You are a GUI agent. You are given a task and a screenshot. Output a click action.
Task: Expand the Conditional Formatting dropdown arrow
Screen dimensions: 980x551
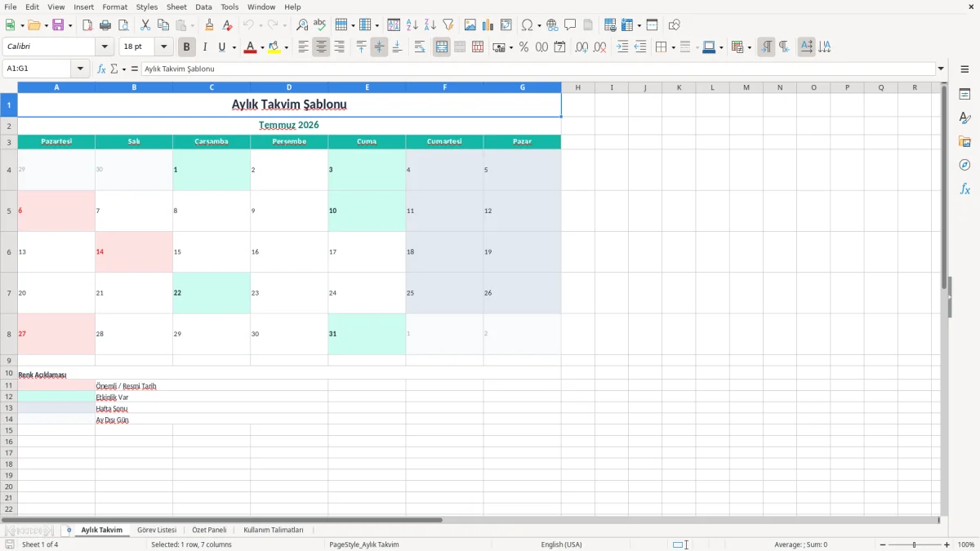click(x=749, y=47)
